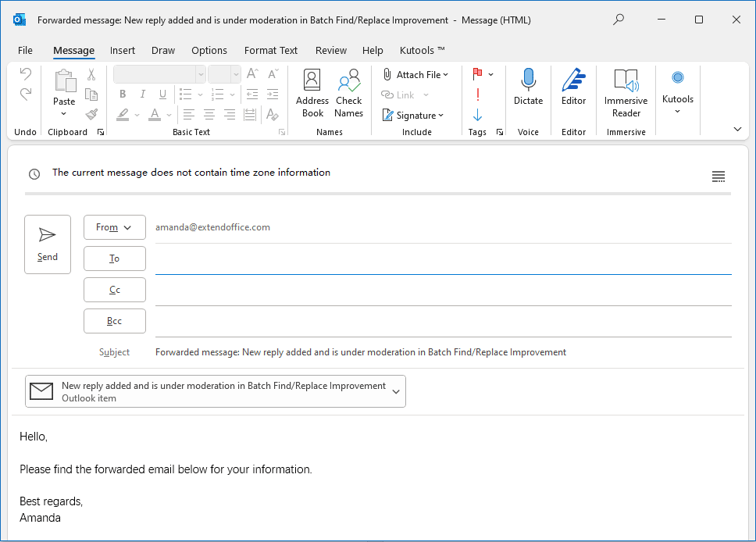Viewport: 756px width, 542px height.
Task: Toggle bold formatting
Action: point(123,93)
